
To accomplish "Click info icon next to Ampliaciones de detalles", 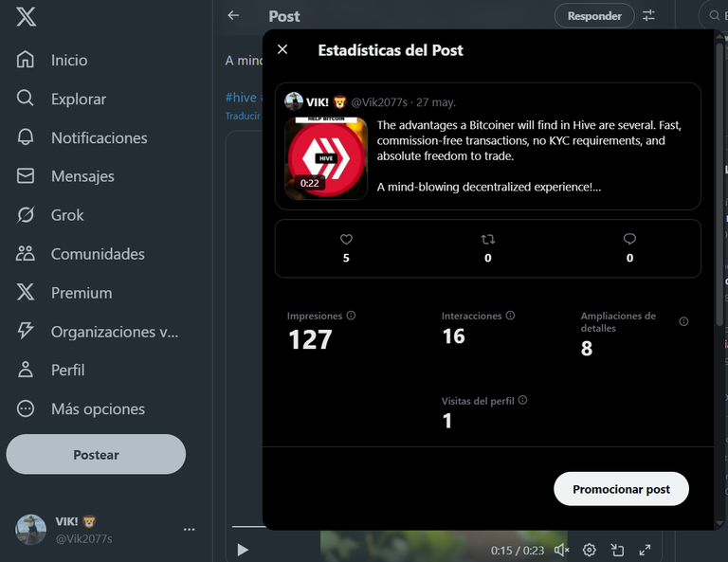I will pyautogui.click(x=683, y=321).
